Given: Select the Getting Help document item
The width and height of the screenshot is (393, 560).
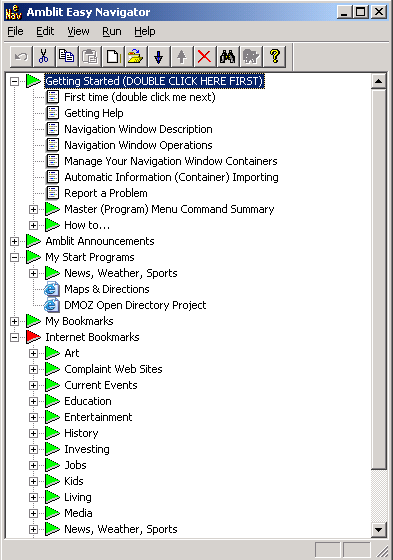Looking at the screenshot, I should 94,113.
